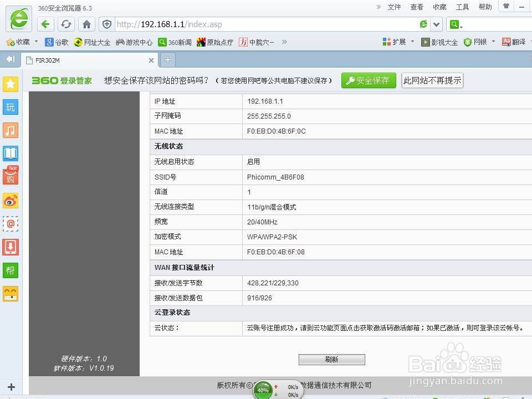The height and width of the screenshot is (399, 532).
Task: Reload the page with refresh icon
Action: pos(66,24)
